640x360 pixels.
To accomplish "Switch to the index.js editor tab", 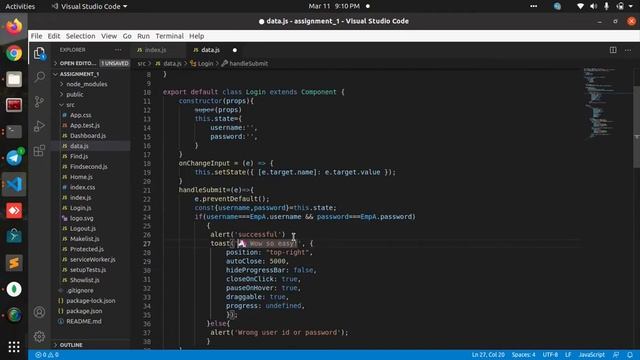I will coord(156,50).
